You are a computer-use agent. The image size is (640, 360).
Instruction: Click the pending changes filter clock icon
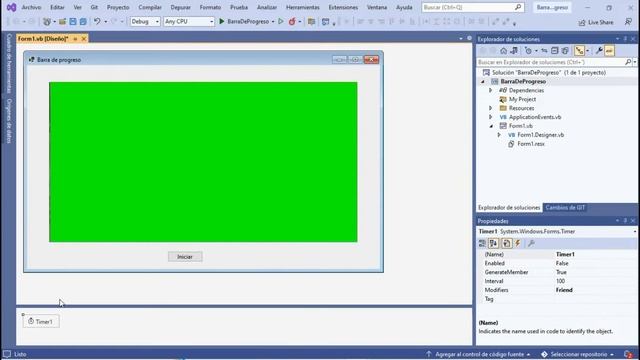529,51
